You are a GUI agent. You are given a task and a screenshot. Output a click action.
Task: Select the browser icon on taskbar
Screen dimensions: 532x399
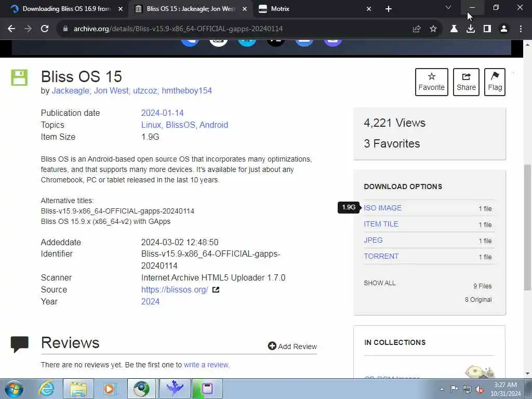(x=141, y=389)
